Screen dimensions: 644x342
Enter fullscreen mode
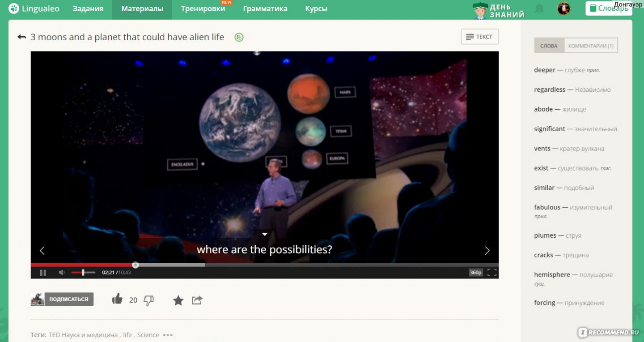coord(491,273)
